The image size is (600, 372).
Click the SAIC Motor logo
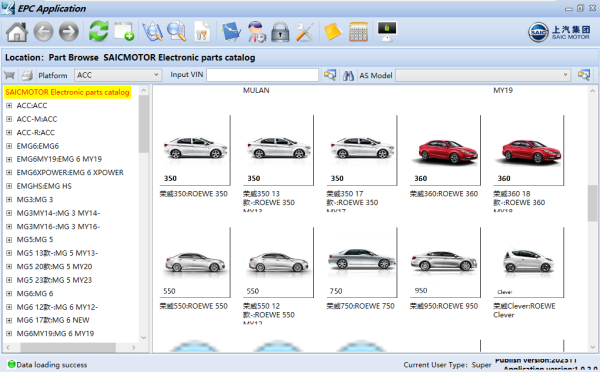[x=559, y=32]
